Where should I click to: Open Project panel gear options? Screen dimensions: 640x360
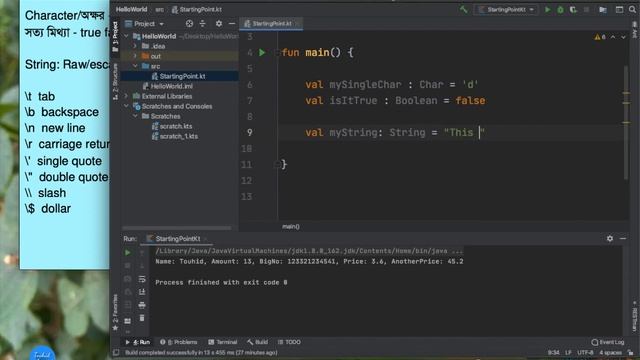click(219, 24)
